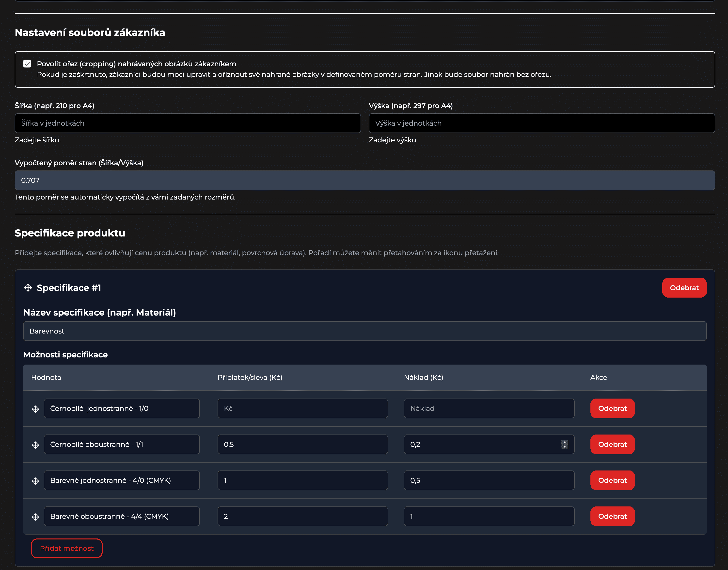Click stepper arrows in Náklad 0,2 field
The height and width of the screenshot is (570, 728).
pyautogui.click(x=564, y=445)
